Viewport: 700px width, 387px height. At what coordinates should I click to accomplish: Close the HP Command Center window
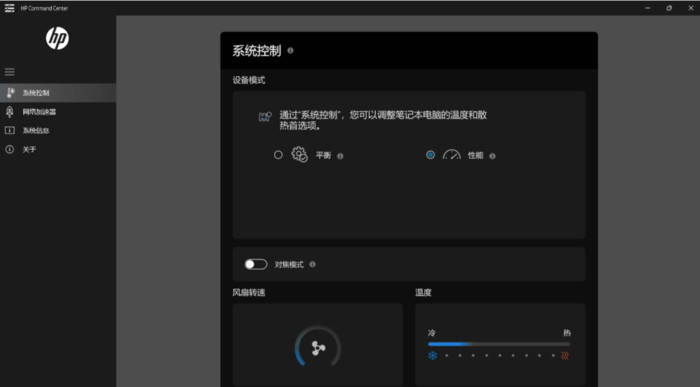tap(690, 8)
